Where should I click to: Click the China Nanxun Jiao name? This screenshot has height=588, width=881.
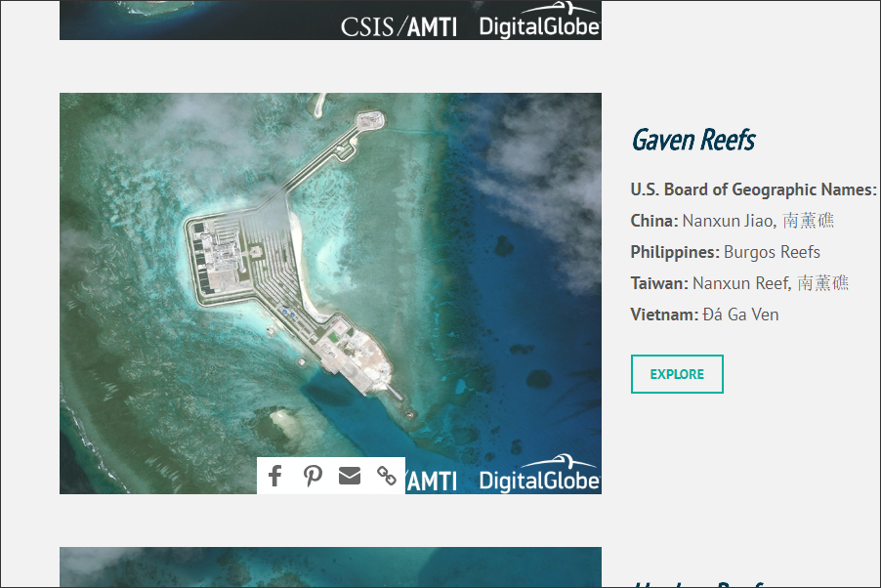[x=728, y=221]
